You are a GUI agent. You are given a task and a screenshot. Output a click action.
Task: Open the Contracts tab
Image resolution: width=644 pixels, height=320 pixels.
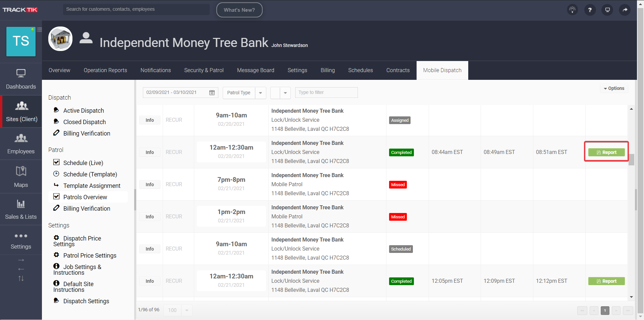(398, 70)
